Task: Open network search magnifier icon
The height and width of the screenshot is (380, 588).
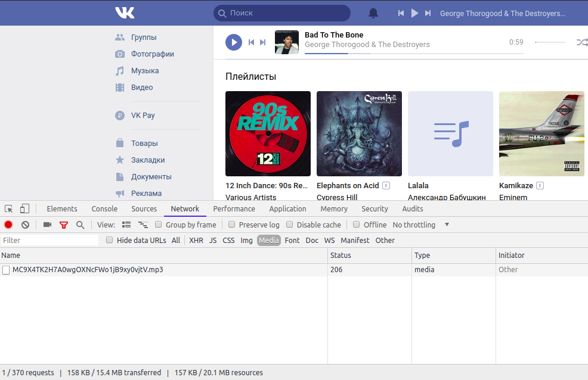Action: [81, 225]
